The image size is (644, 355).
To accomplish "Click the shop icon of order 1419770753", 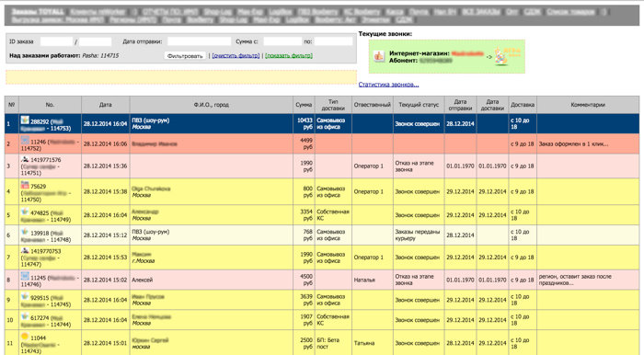I will tap(25, 250).
